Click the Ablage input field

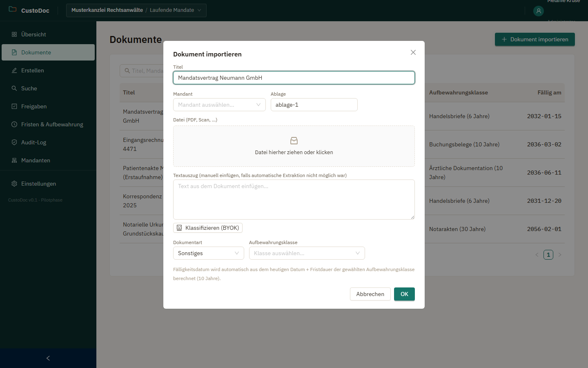[314, 105]
